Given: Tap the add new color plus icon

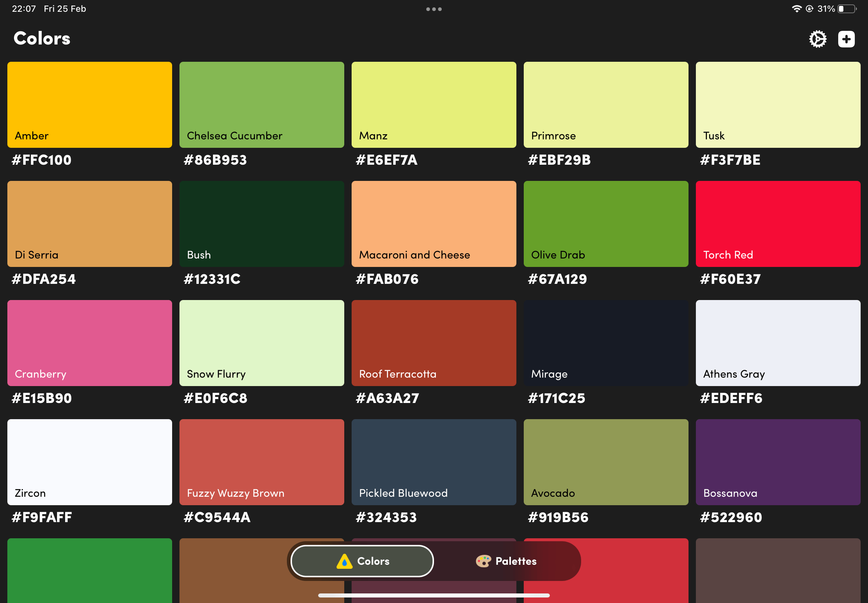Looking at the screenshot, I should 846,39.
